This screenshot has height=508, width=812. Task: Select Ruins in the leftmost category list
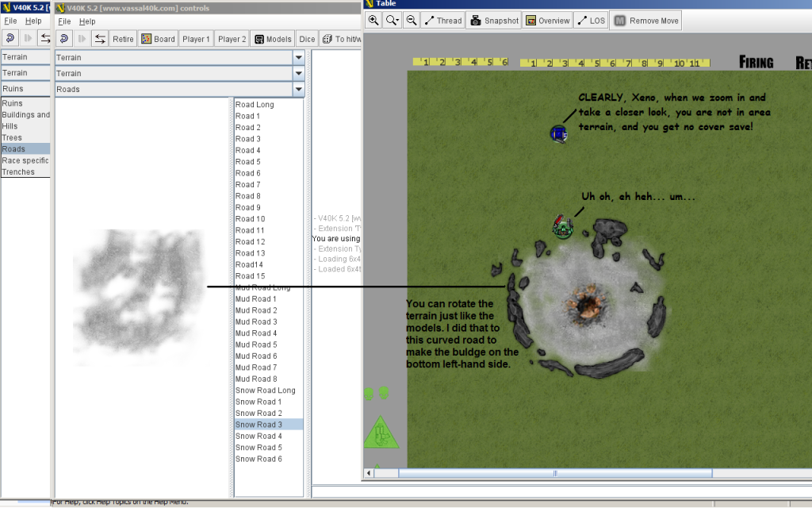(x=25, y=103)
